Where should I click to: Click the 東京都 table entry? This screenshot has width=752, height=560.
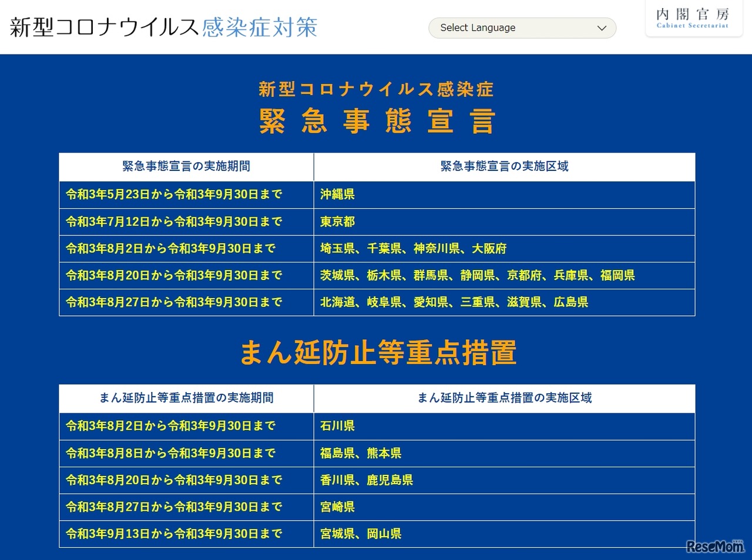point(337,222)
